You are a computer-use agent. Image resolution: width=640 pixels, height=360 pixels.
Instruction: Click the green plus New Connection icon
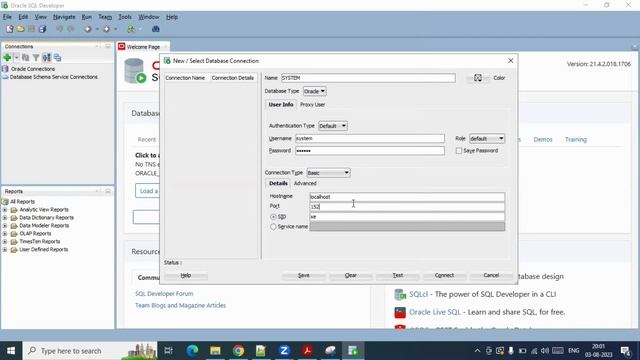tap(7, 58)
